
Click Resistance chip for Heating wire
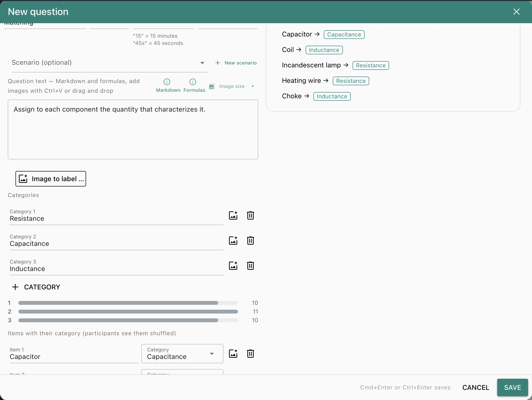click(x=351, y=81)
